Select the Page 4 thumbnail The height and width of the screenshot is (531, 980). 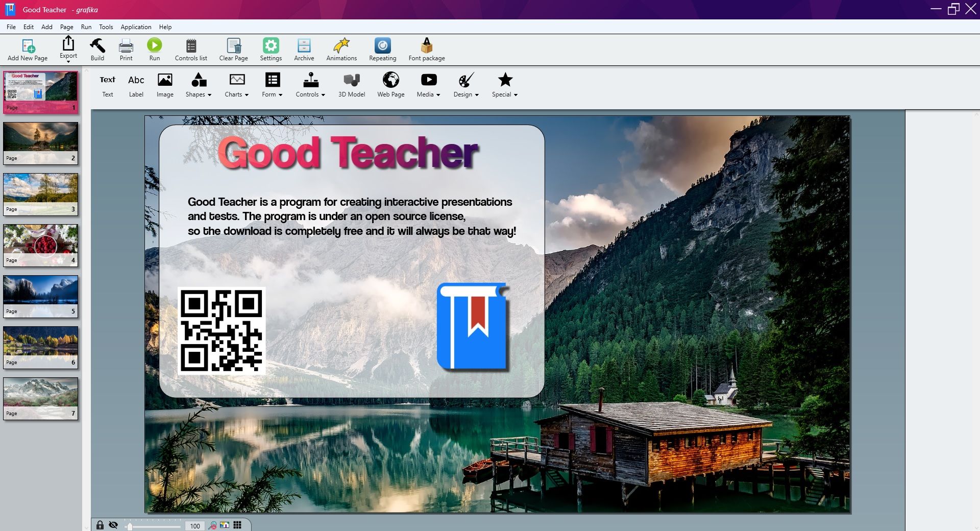tap(41, 245)
